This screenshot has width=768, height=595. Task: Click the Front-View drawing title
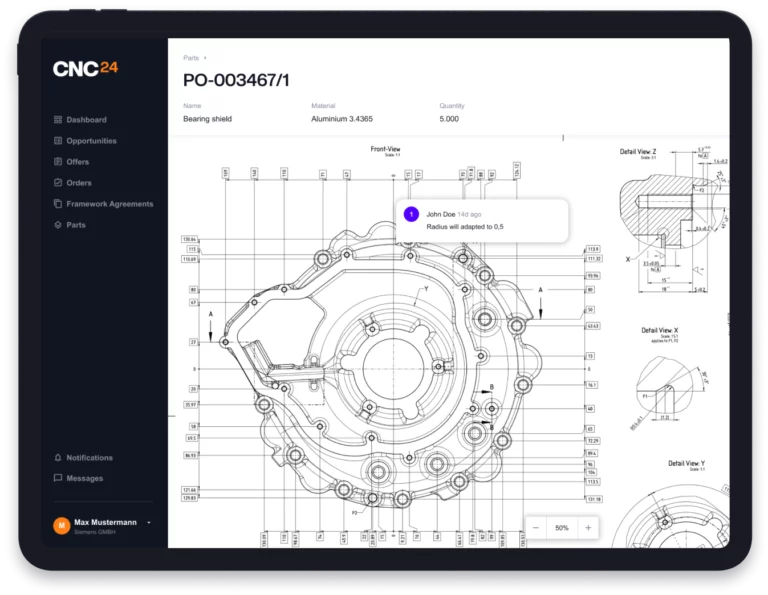click(385, 149)
